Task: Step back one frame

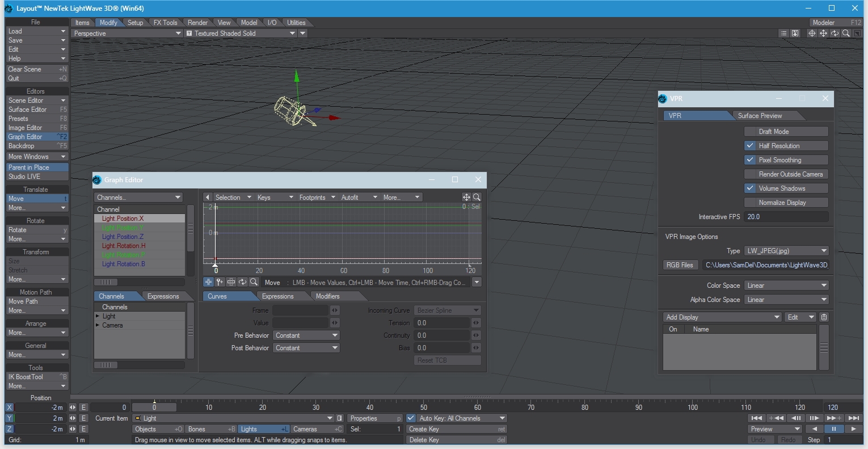Action: (795, 418)
